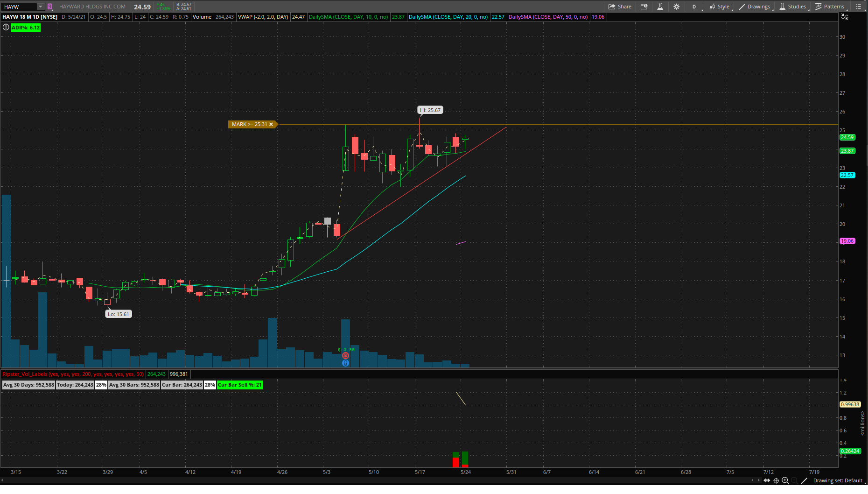Open the symbol HAYW dropdown arrow

41,7
